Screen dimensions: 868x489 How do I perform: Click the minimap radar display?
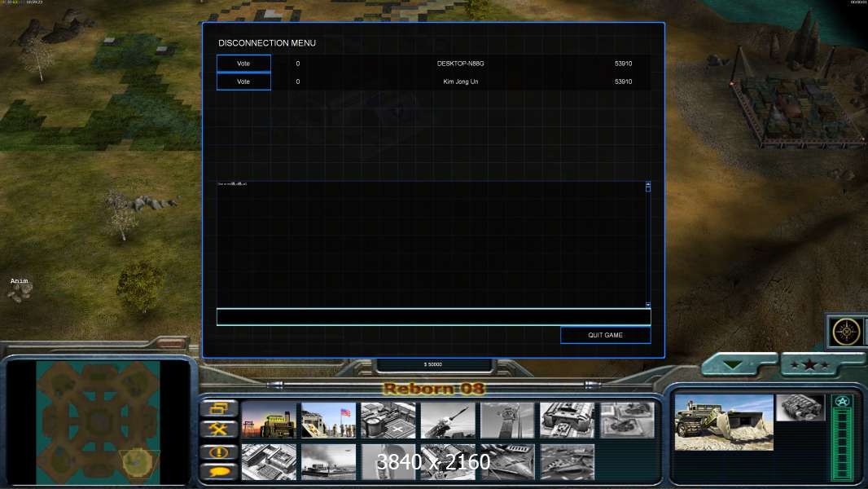click(98, 422)
